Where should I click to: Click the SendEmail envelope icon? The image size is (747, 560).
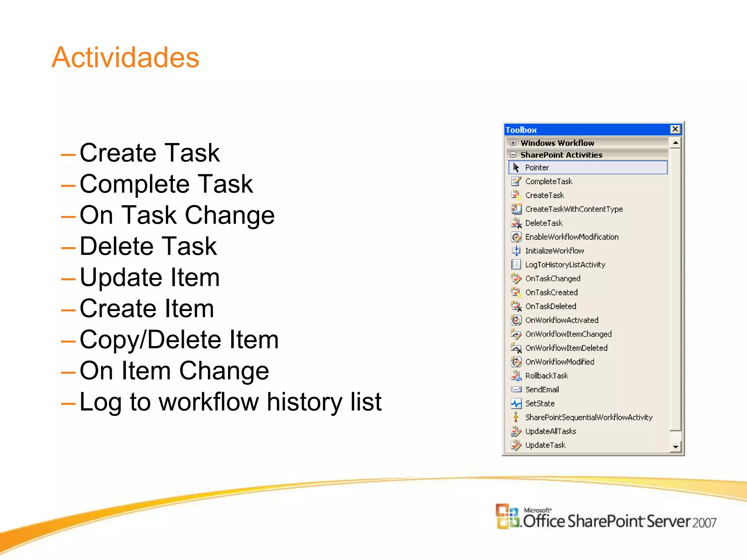point(516,389)
